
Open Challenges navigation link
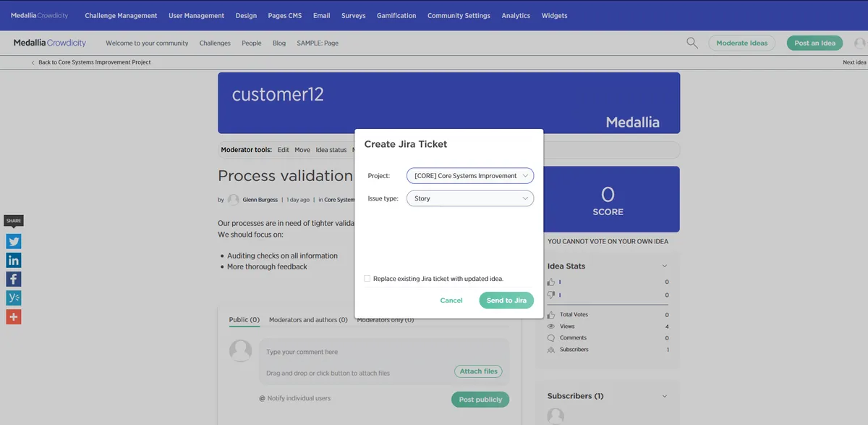[215, 43]
